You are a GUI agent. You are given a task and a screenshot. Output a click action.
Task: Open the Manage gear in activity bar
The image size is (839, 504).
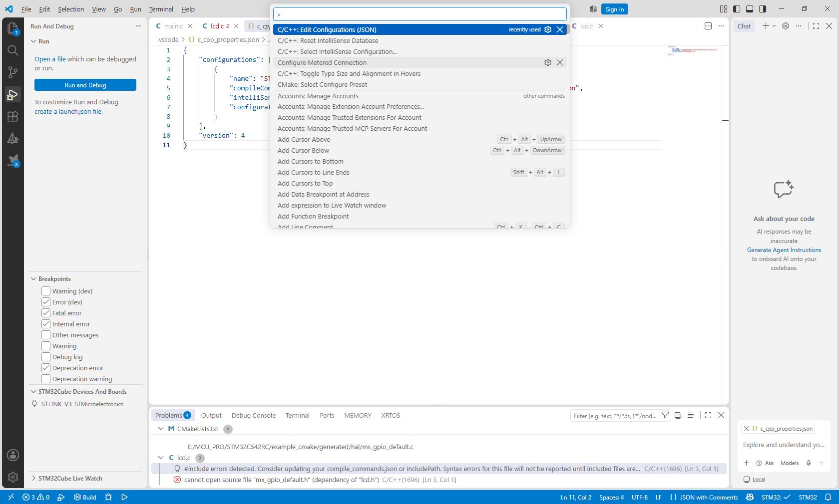pos(13,477)
